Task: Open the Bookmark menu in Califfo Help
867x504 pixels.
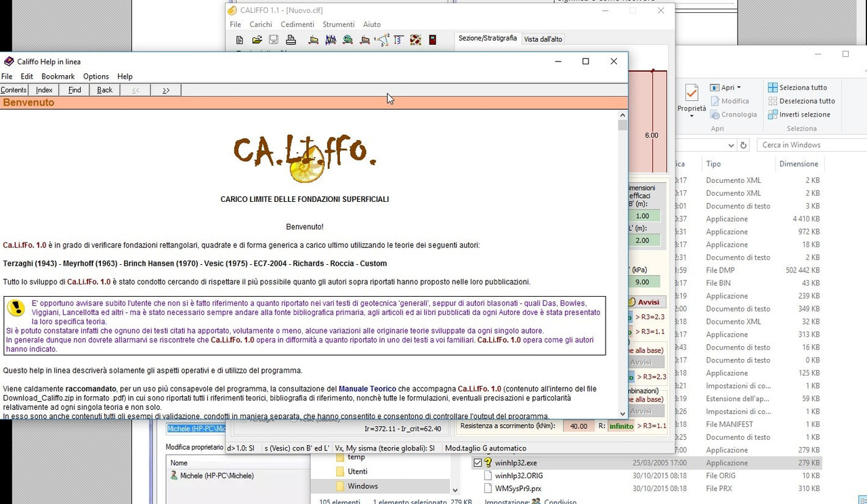Action: (x=58, y=77)
